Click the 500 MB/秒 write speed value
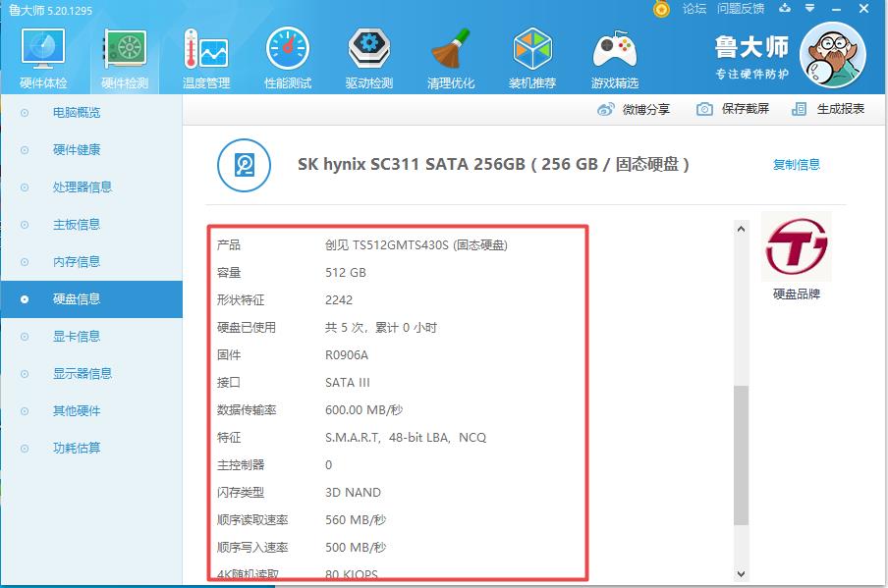Image resolution: width=888 pixels, height=588 pixels. coord(356,547)
